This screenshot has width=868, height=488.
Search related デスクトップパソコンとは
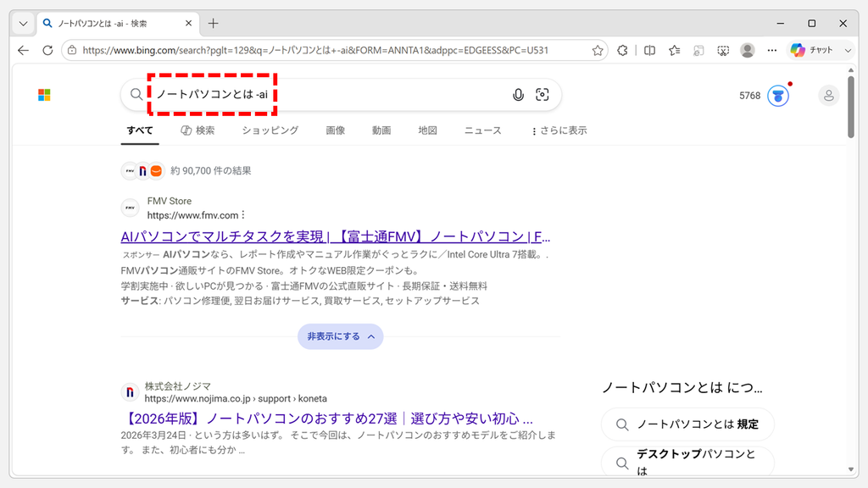pos(687,462)
